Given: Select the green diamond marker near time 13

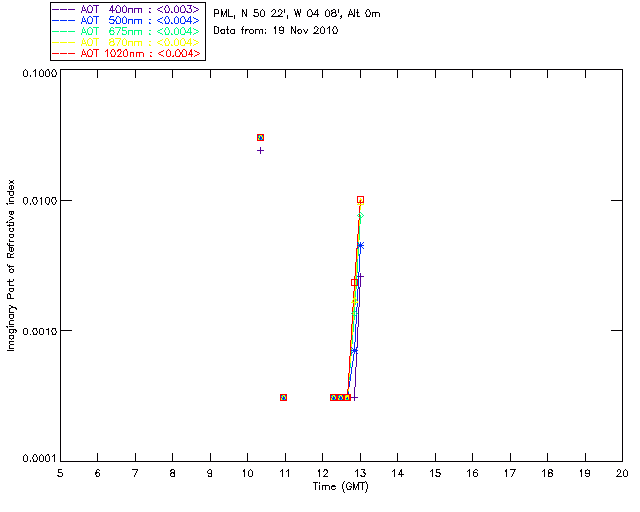Looking at the screenshot, I should [x=360, y=216].
